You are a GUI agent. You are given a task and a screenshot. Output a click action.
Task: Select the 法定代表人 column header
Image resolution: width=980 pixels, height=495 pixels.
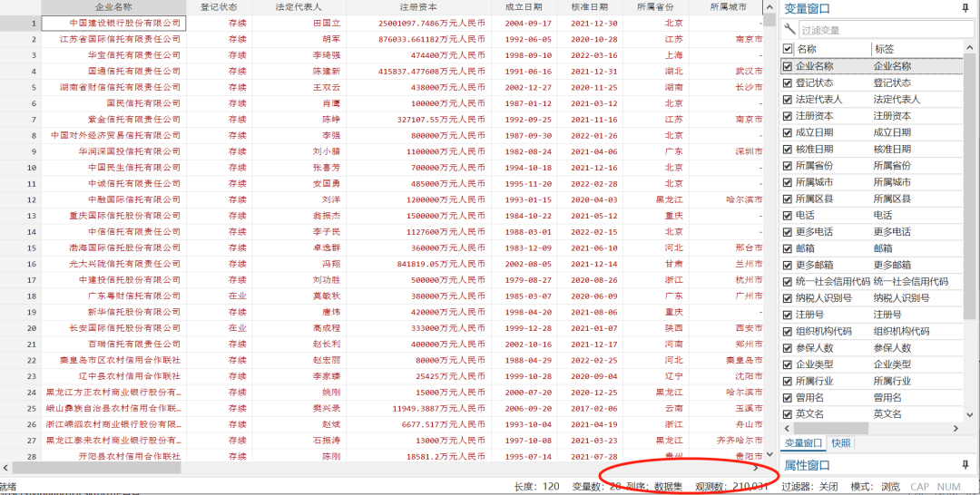coord(299,7)
